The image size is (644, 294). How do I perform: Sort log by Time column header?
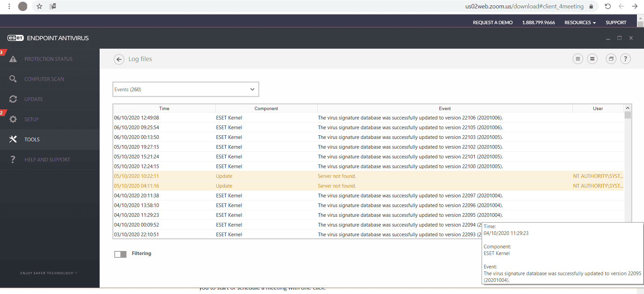coord(164,108)
